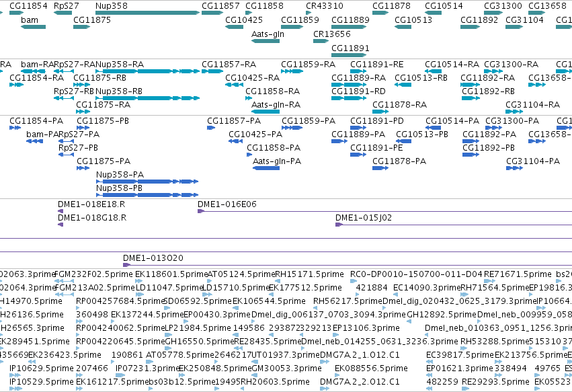Select the CG11854-PA protein label
Viewport: 572px width, 392px height.
pyautogui.click(x=36, y=121)
